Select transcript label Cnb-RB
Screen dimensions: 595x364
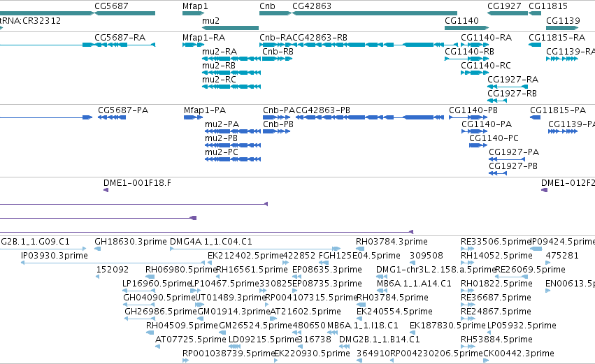click(x=278, y=52)
